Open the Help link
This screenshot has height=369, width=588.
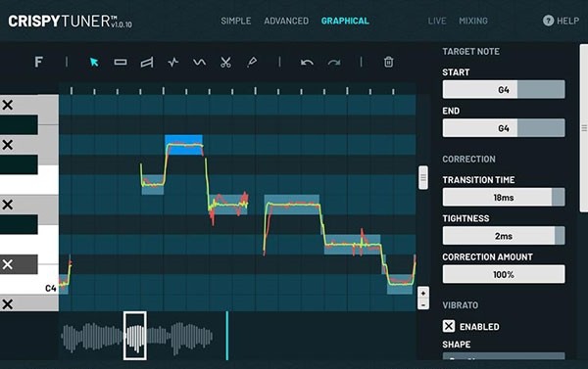567,21
